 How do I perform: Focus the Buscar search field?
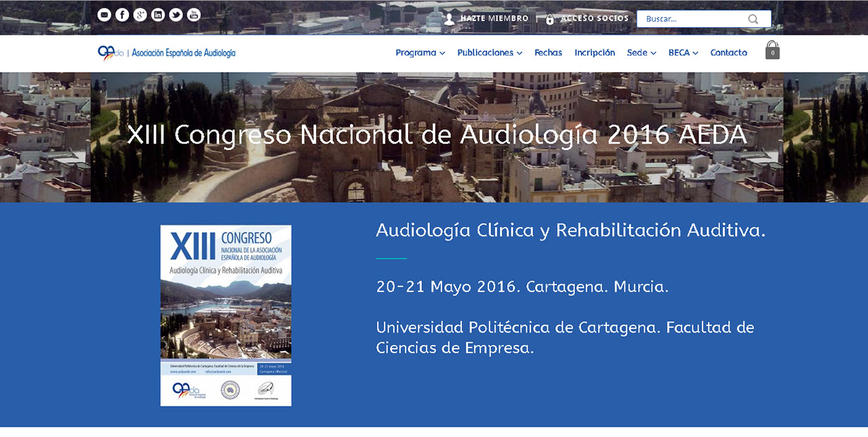(704, 19)
